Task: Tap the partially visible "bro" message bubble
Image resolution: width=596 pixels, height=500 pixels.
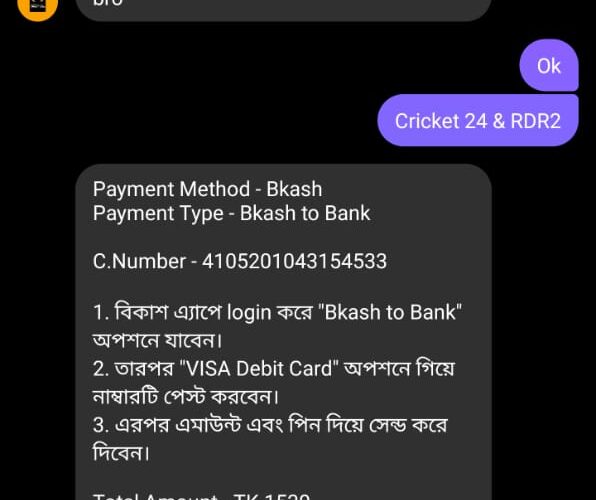Action: (284, 8)
